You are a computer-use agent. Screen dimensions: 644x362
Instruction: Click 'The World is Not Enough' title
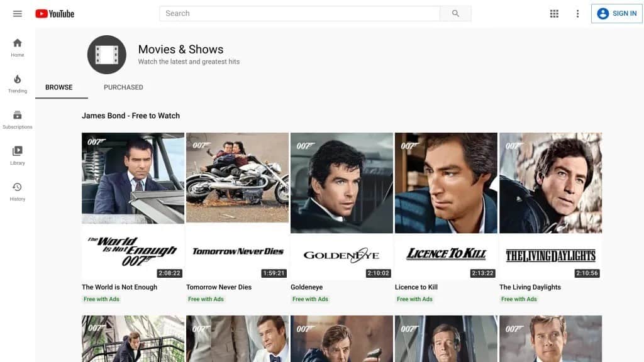[119, 287]
